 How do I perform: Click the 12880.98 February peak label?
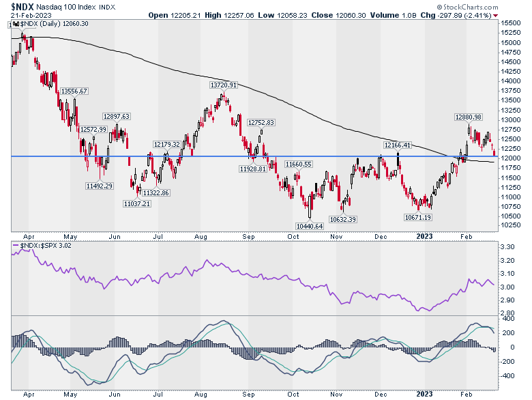click(x=468, y=117)
